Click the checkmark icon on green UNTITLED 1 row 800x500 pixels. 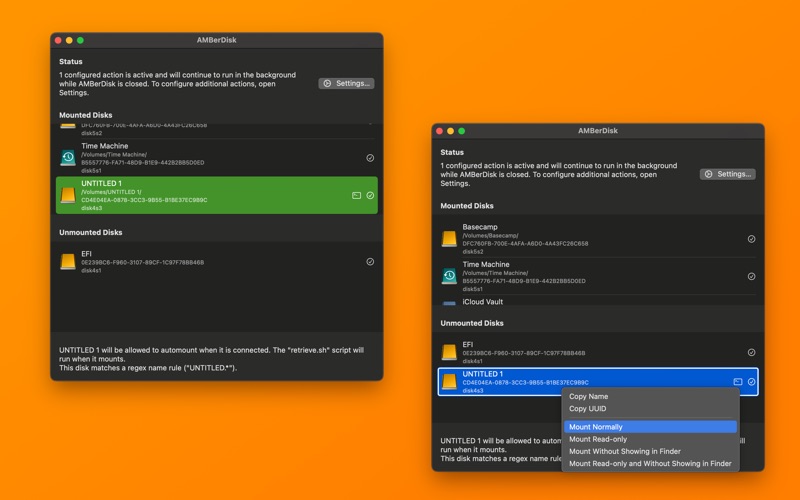pyautogui.click(x=370, y=195)
